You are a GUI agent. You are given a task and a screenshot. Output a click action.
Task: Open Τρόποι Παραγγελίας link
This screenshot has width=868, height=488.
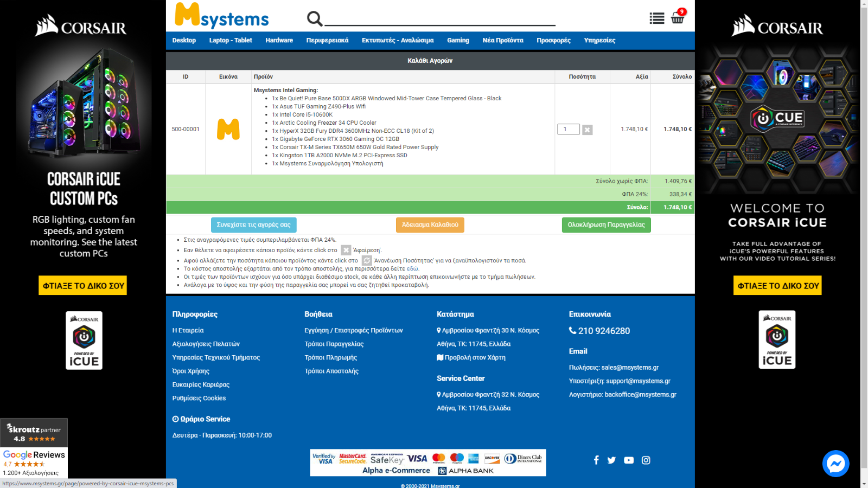coord(334,344)
